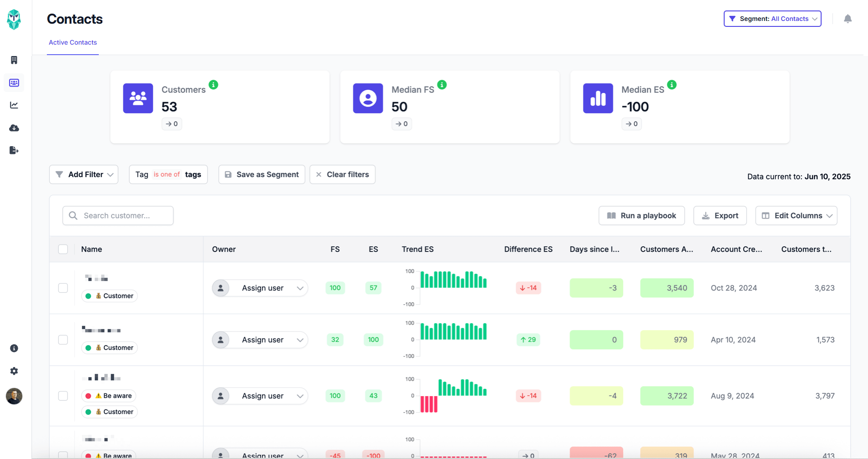This screenshot has width=868, height=459.
Task: Click the Account Created date Apr 10, 2024
Action: 733,340
